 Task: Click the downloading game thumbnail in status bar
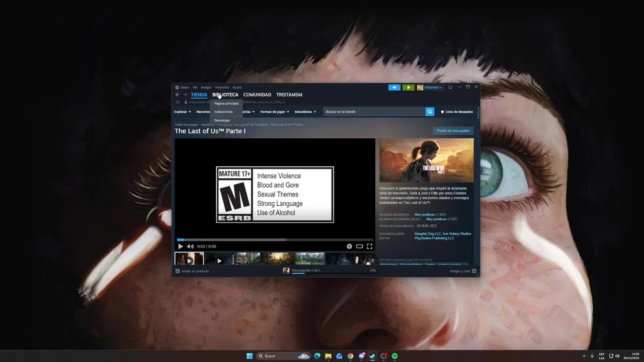tap(286, 270)
